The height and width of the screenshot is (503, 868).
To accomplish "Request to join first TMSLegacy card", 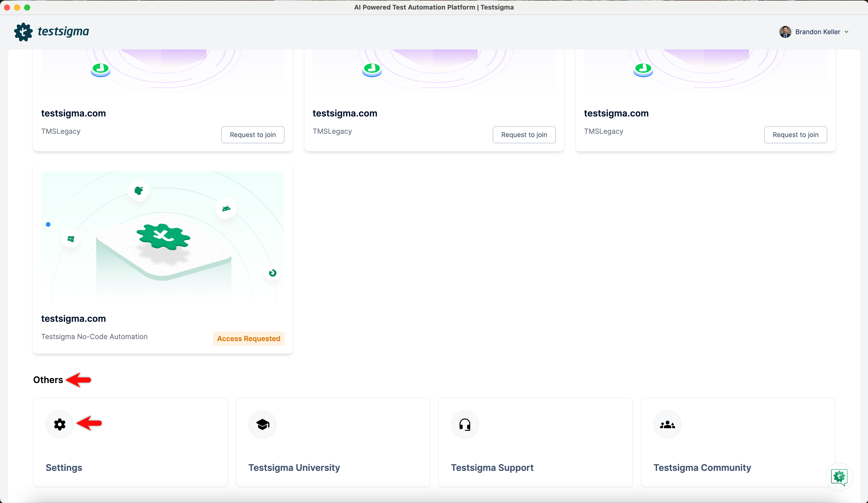I will pos(252,135).
